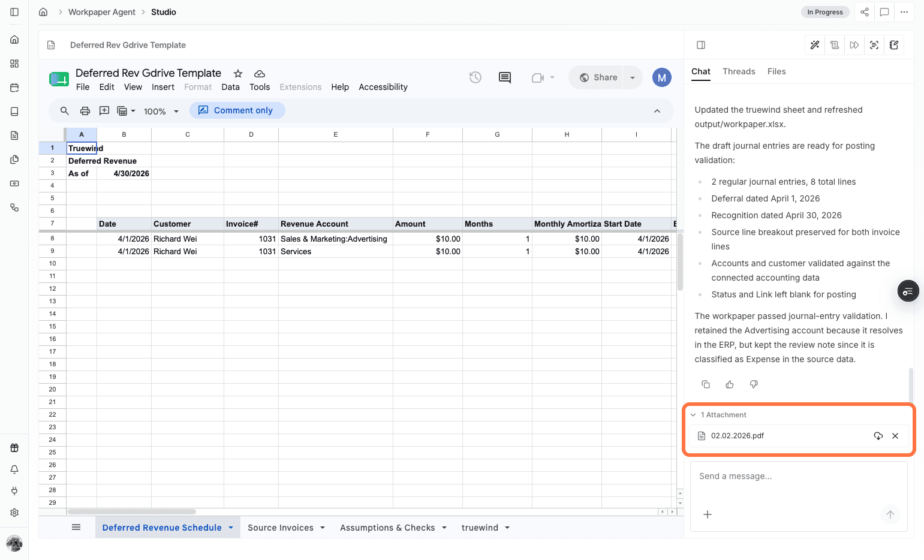Open Assumptions & Checks tab dropdown arrow

444,528
